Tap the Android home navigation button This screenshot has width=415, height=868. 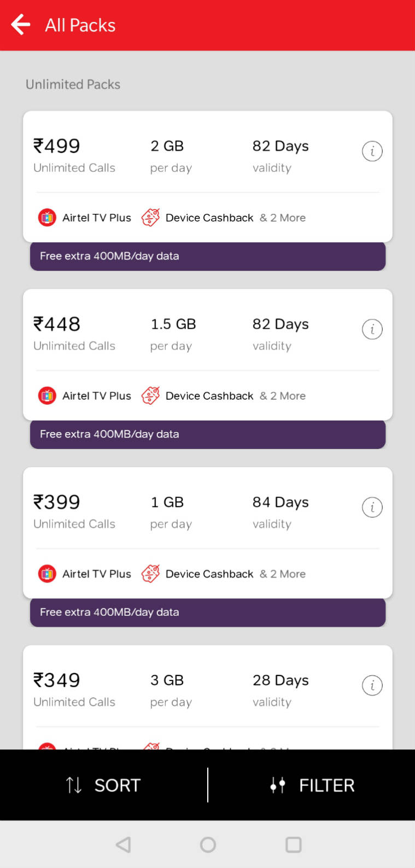[207, 844]
